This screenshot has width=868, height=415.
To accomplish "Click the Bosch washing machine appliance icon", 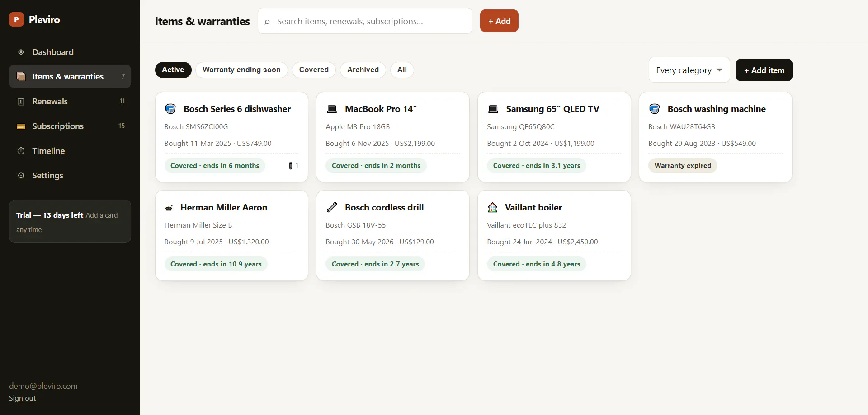I will pos(655,109).
